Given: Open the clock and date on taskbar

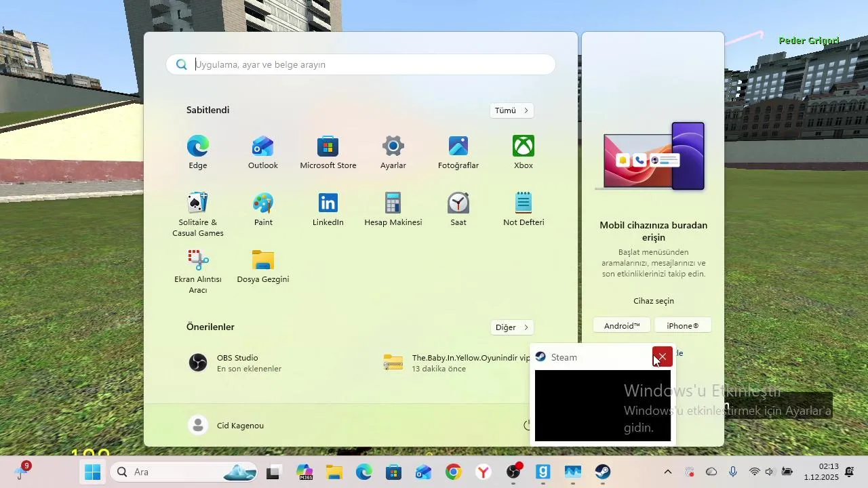Looking at the screenshot, I should click(x=821, y=472).
